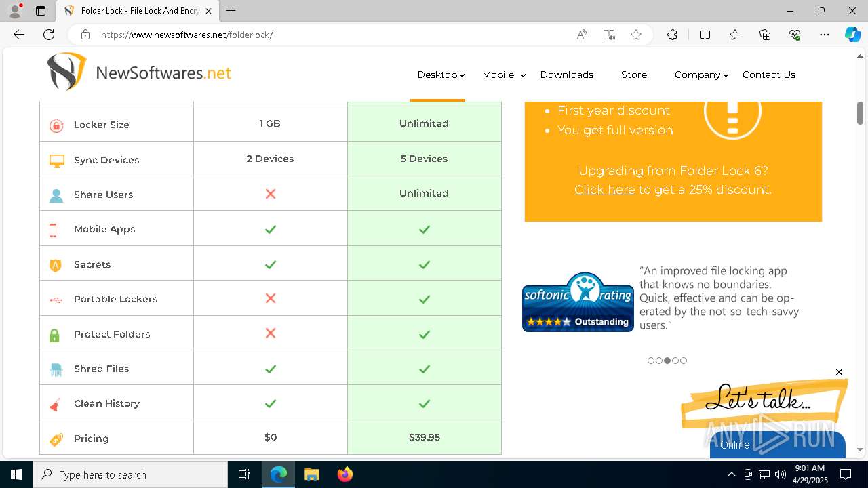Click the Portable Lockers USB icon
868x488 pixels.
pyautogui.click(x=56, y=300)
